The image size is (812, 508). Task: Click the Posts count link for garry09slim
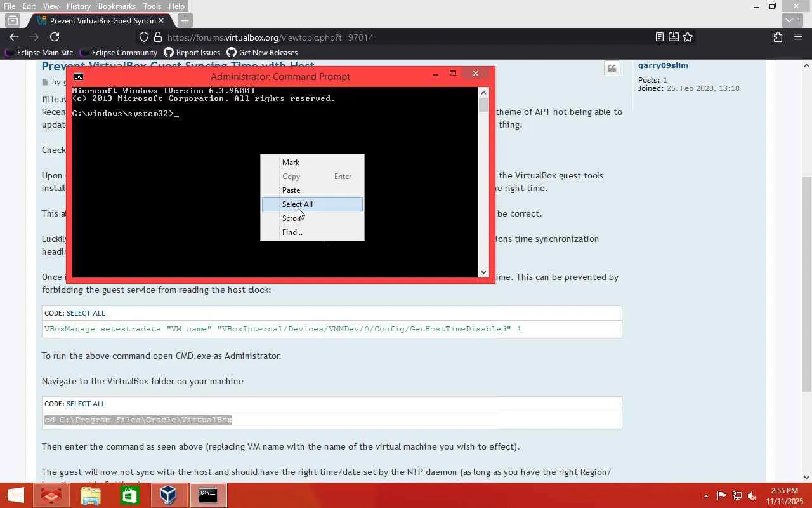click(x=665, y=80)
